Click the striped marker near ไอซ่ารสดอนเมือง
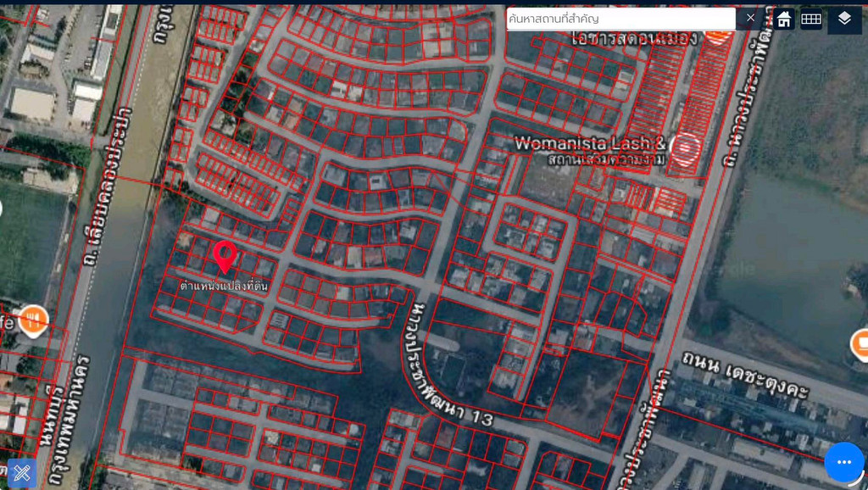 tap(718, 36)
